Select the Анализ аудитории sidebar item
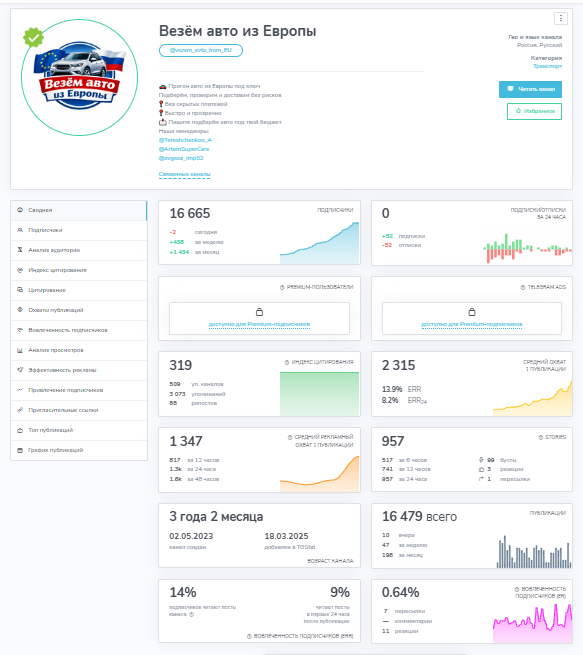Screen dimensions: 583x655 (x=79, y=250)
